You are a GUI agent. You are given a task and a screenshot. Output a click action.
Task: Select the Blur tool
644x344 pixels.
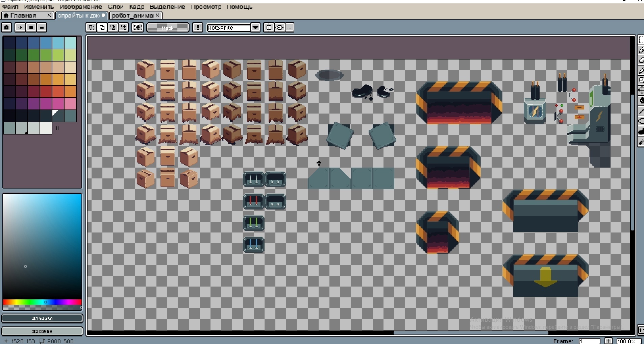click(x=641, y=142)
